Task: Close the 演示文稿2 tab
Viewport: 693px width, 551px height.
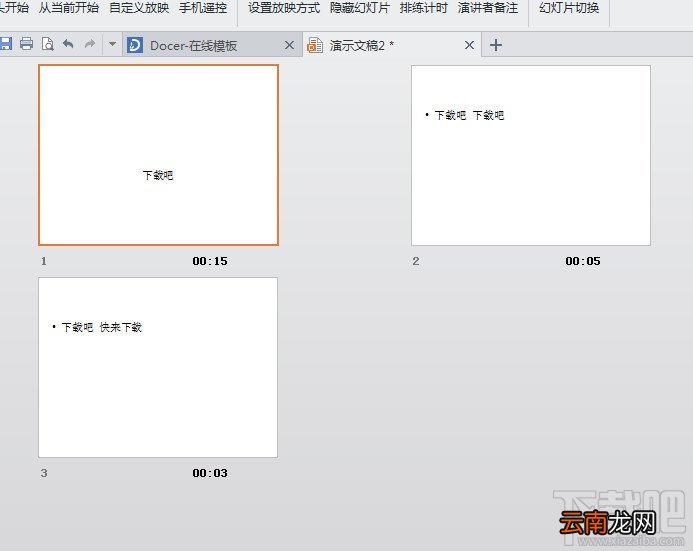Action: [x=469, y=45]
